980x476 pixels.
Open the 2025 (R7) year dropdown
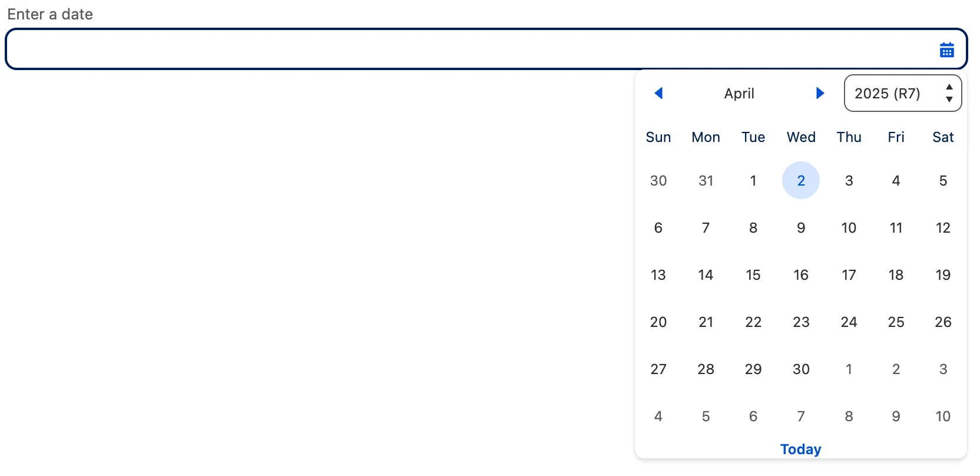point(902,93)
